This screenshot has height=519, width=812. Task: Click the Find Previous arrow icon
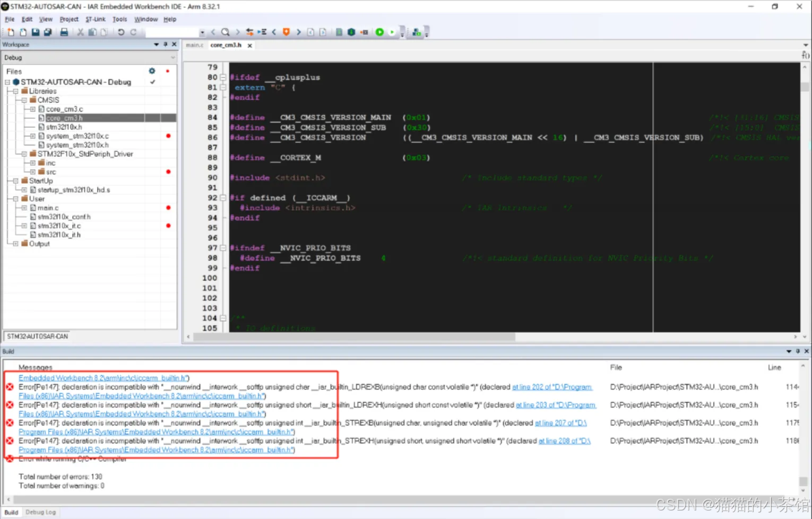[x=213, y=32]
